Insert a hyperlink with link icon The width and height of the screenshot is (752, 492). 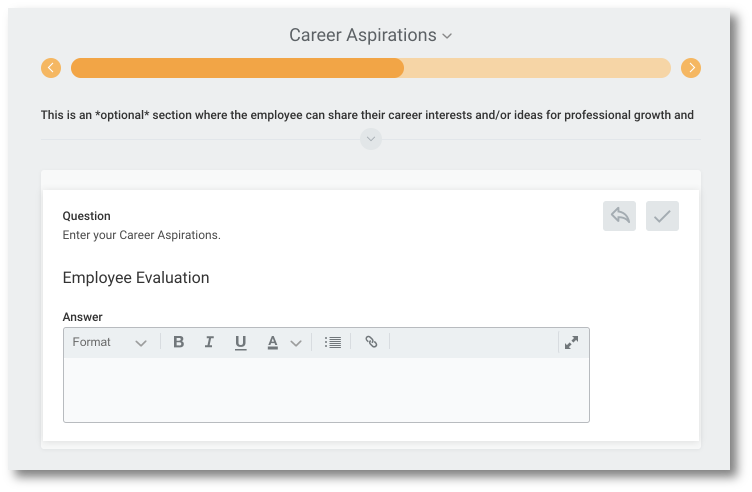tap(371, 342)
